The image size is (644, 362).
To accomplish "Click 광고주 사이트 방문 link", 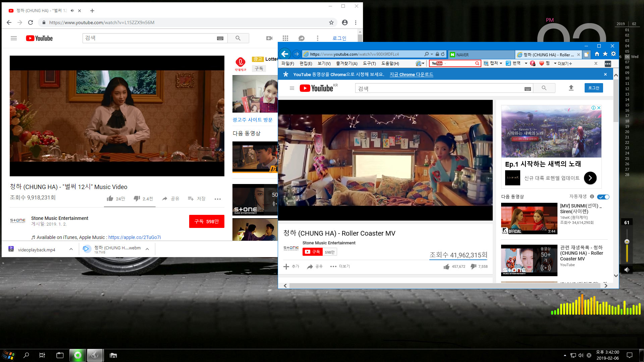I will tap(253, 120).
